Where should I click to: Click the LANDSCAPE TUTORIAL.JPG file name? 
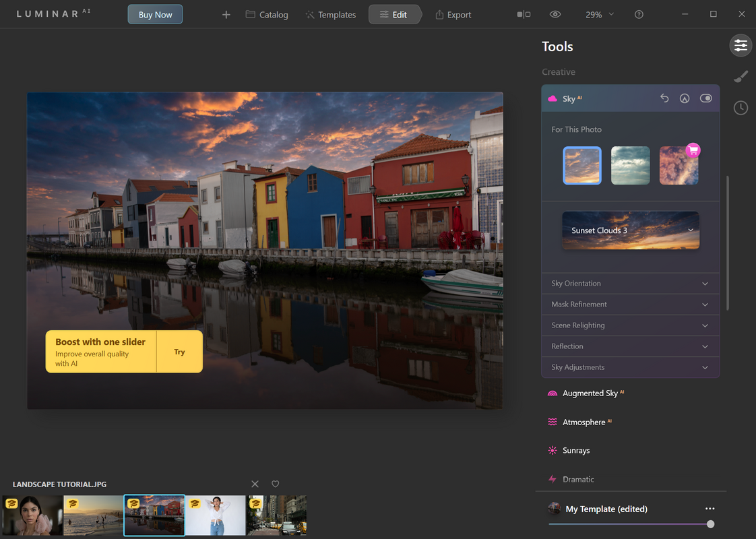point(59,484)
